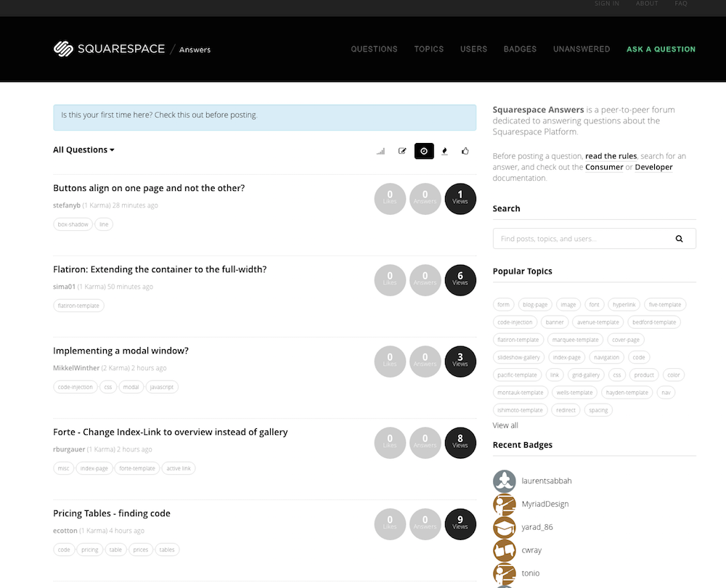Click the read the rules link
The width and height of the screenshot is (726, 588).
[611, 156]
